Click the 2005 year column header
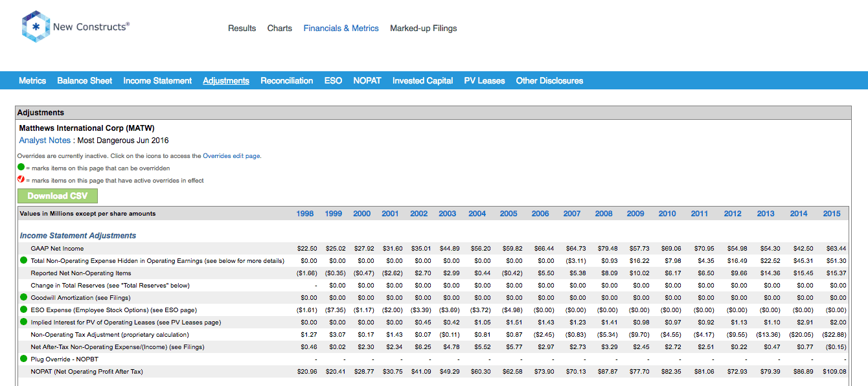The height and width of the screenshot is (386, 868). (x=508, y=214)
